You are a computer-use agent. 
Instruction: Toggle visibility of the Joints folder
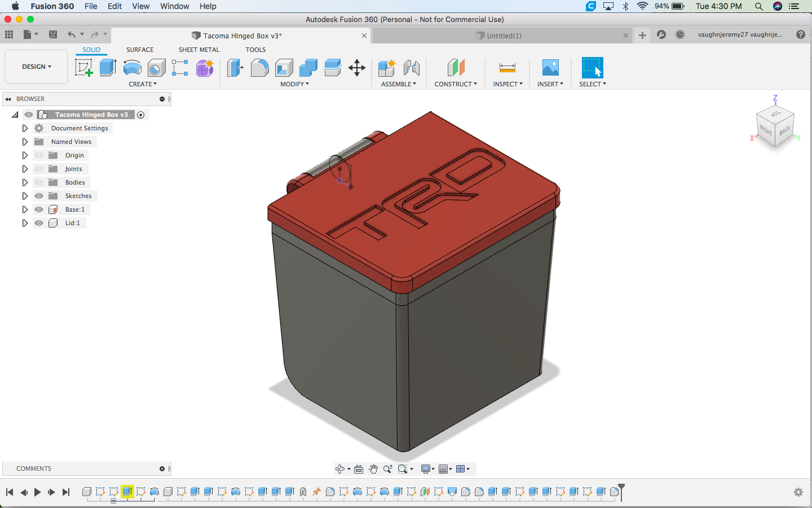tap(39, 169)
